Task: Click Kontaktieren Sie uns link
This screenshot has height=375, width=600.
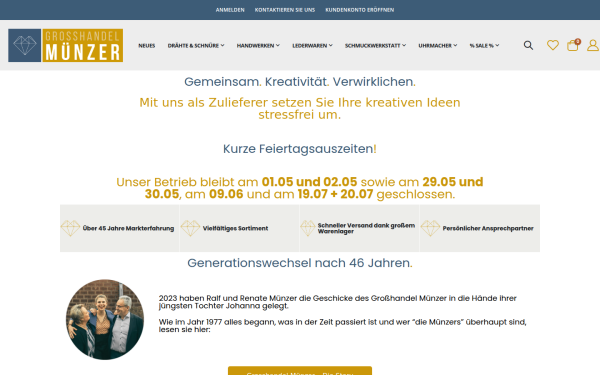Action: coord(285,10)
